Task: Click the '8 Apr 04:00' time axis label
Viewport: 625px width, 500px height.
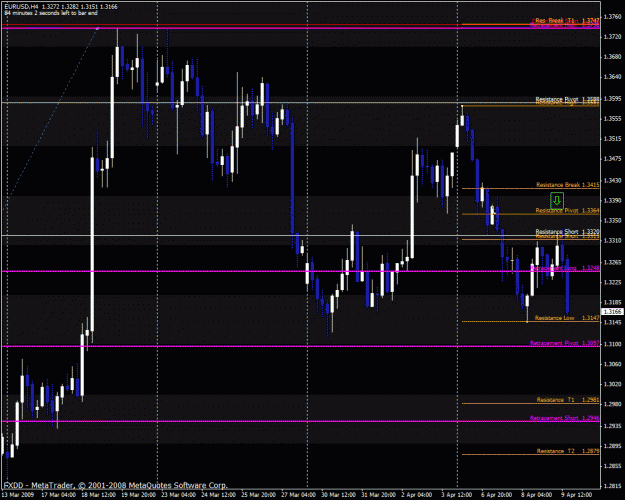Action: 537,495
